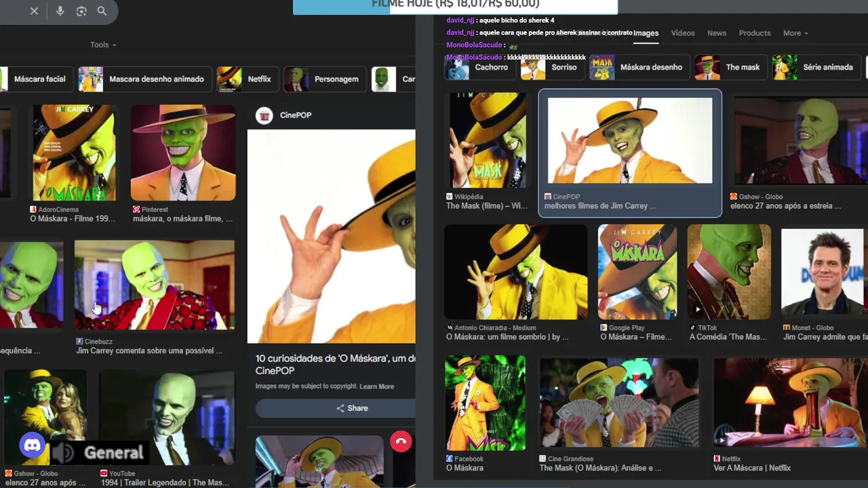This screenshot has width=868, height=488.
Task: Click the red hang-up call button
Action: (x=401, y=441)
